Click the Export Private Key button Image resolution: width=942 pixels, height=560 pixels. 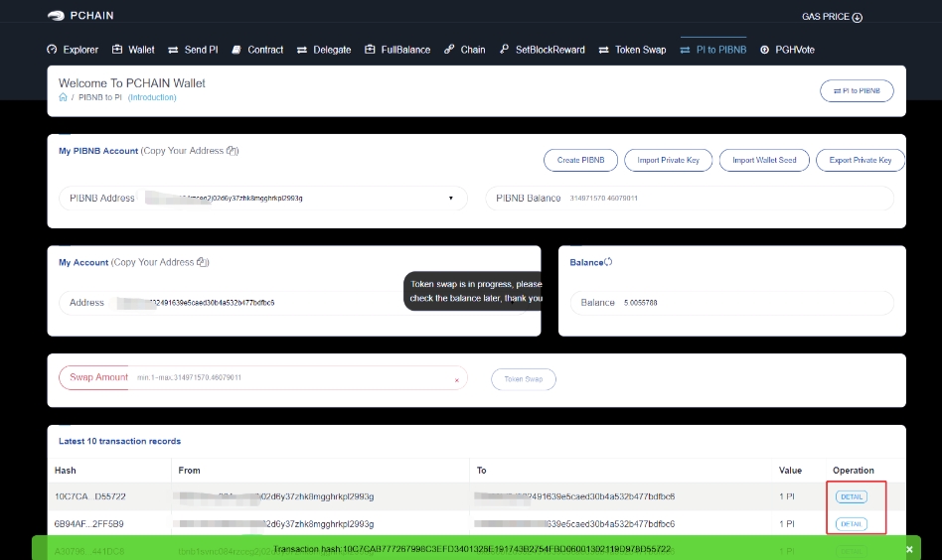click(860, 160)
